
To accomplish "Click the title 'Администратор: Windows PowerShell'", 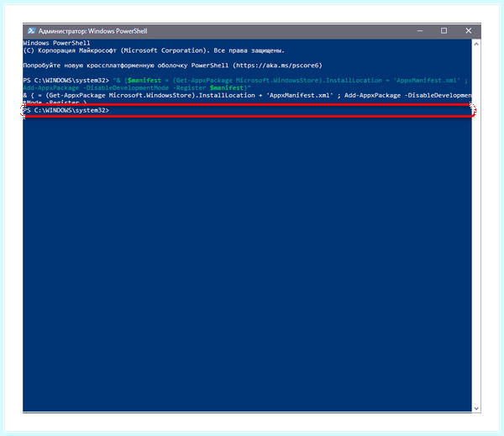I will 93,31.
